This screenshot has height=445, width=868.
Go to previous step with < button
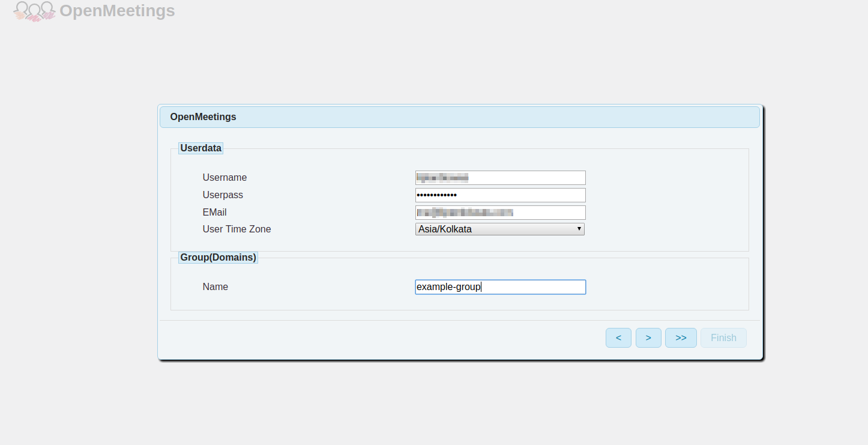[x=618, y=338]
